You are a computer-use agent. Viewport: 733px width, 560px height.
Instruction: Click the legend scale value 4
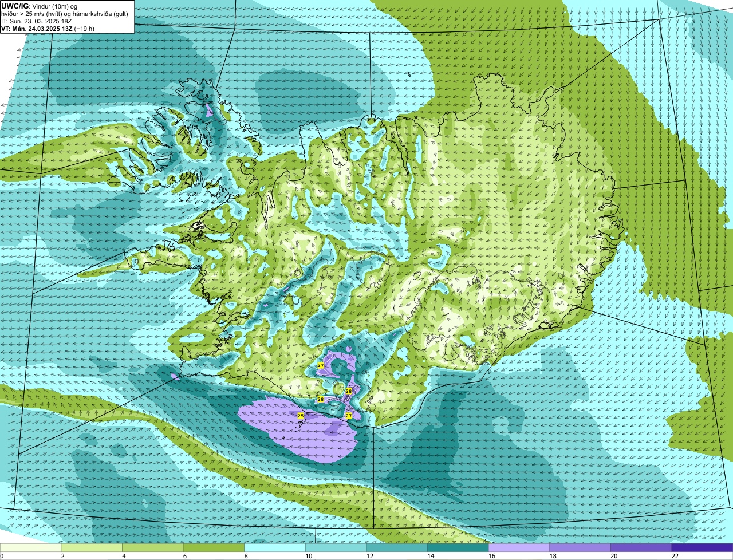point(124,556)
